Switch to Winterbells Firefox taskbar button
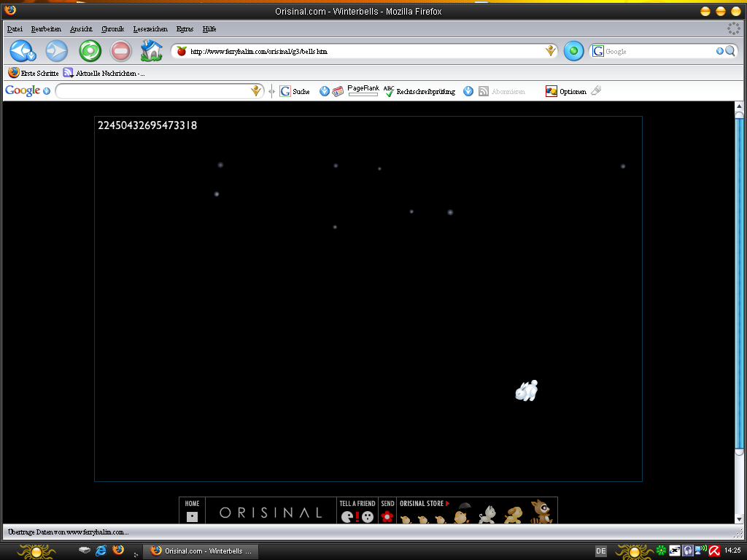This screenshot has width=747, height=560. [201, 551]
